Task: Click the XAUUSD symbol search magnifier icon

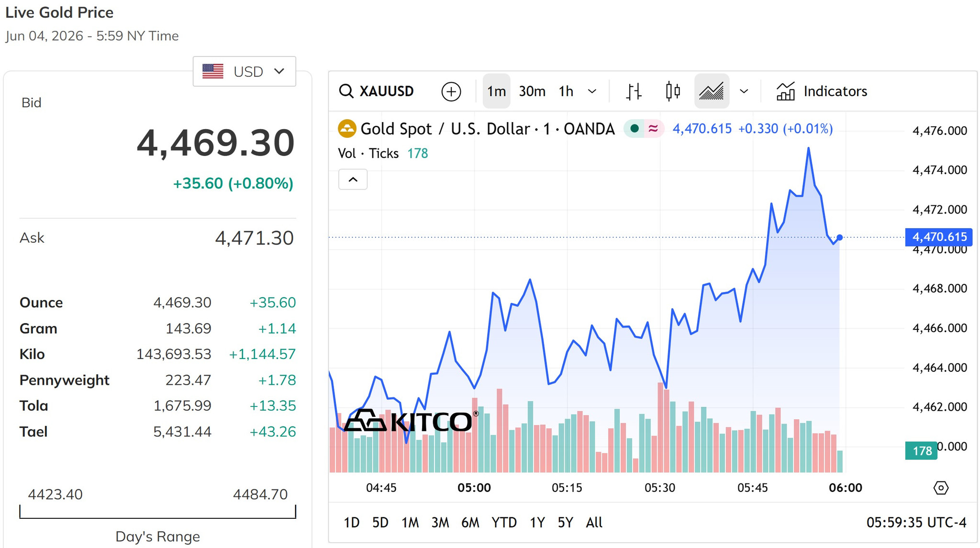Action: [x=346, y=91]
